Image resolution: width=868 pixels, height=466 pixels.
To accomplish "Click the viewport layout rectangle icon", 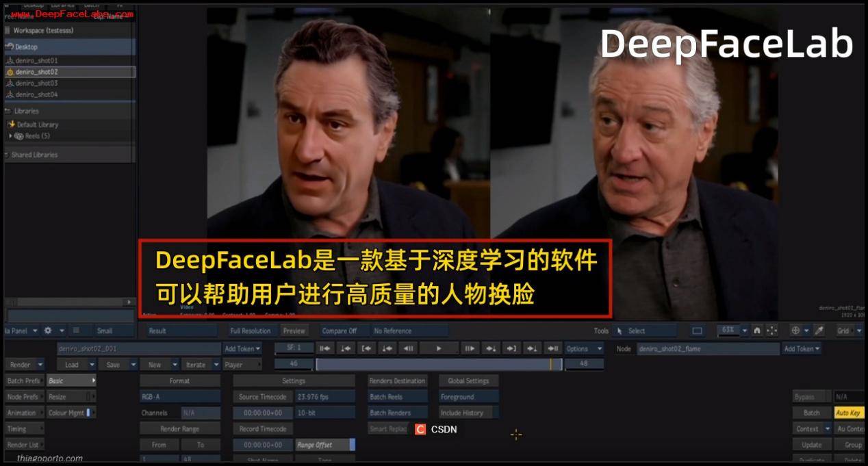I will tap(697, 331).
